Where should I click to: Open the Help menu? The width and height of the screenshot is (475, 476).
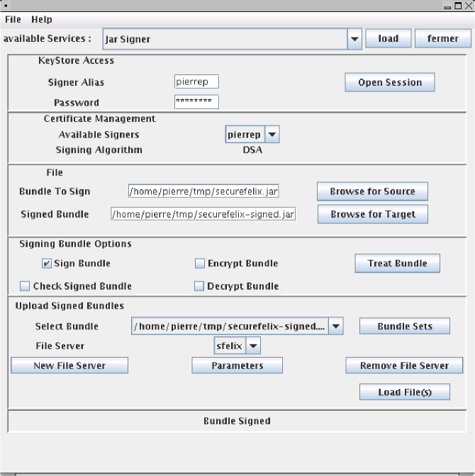click(x=42, y=19)
